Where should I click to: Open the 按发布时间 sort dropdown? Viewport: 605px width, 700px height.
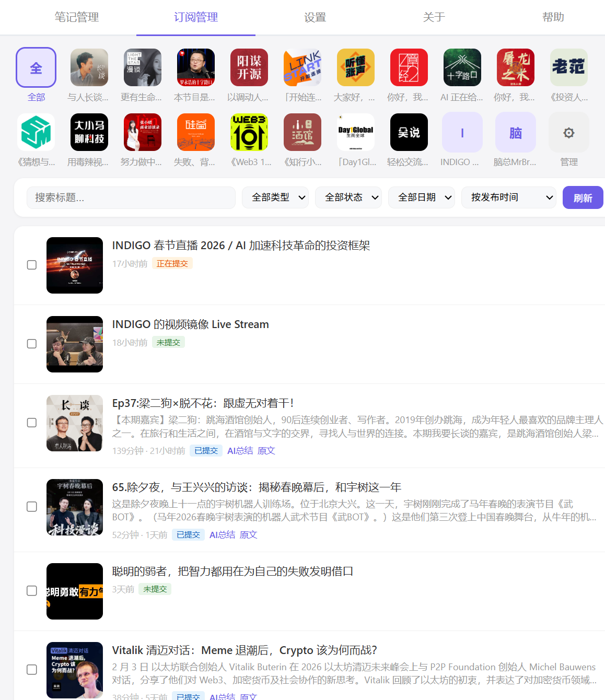pyautogui.click(x=508, y=197)
